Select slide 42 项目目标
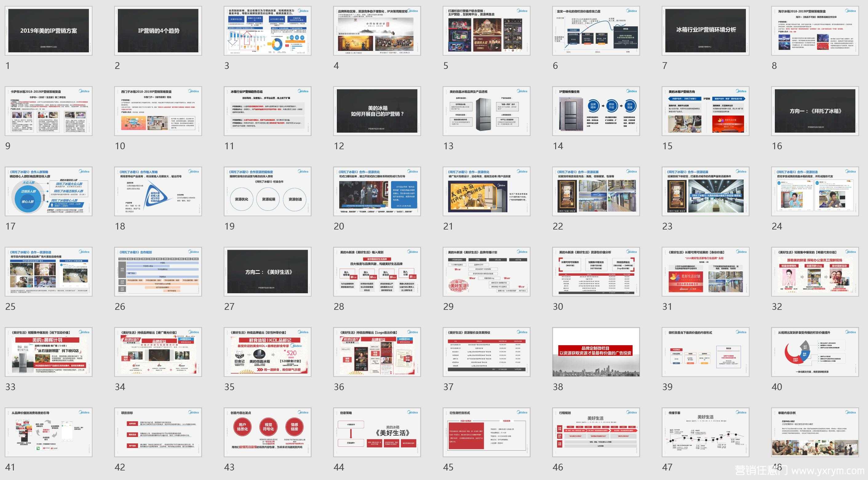Screen dimensions: 868x480 click(158, 432)
